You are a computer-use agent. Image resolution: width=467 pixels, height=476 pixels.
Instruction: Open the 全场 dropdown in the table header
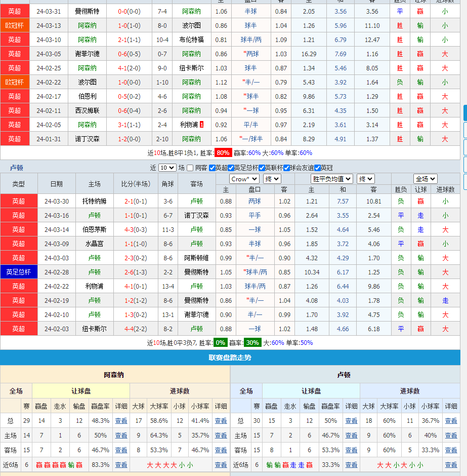(425, 179)
